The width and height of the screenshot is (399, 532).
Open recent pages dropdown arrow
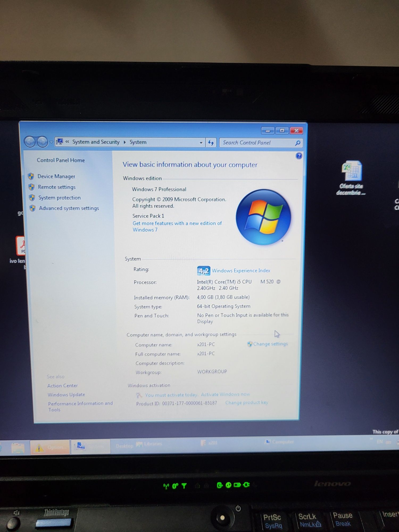click(x=51, y=142)
